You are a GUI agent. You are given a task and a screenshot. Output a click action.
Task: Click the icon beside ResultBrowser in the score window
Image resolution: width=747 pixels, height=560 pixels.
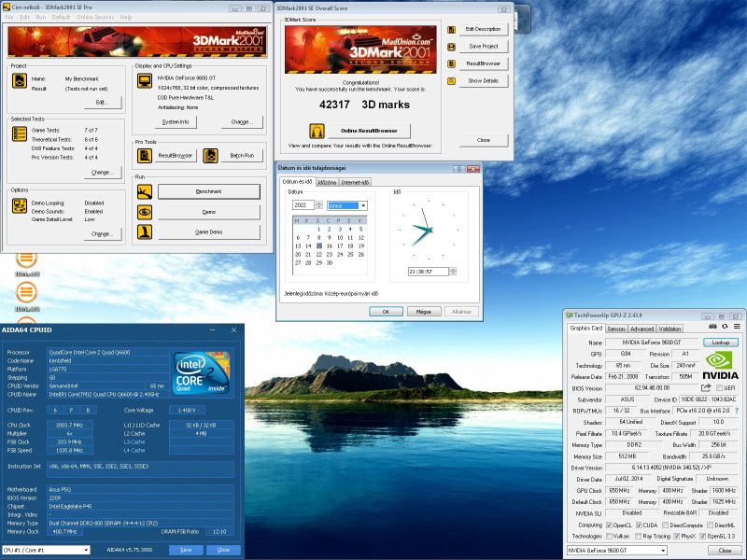[x=451, y=63]
